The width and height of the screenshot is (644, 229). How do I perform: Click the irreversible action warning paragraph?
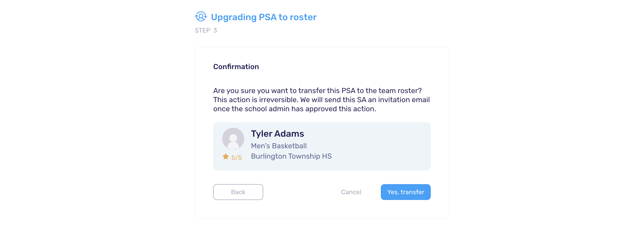[x=322, y=100]
